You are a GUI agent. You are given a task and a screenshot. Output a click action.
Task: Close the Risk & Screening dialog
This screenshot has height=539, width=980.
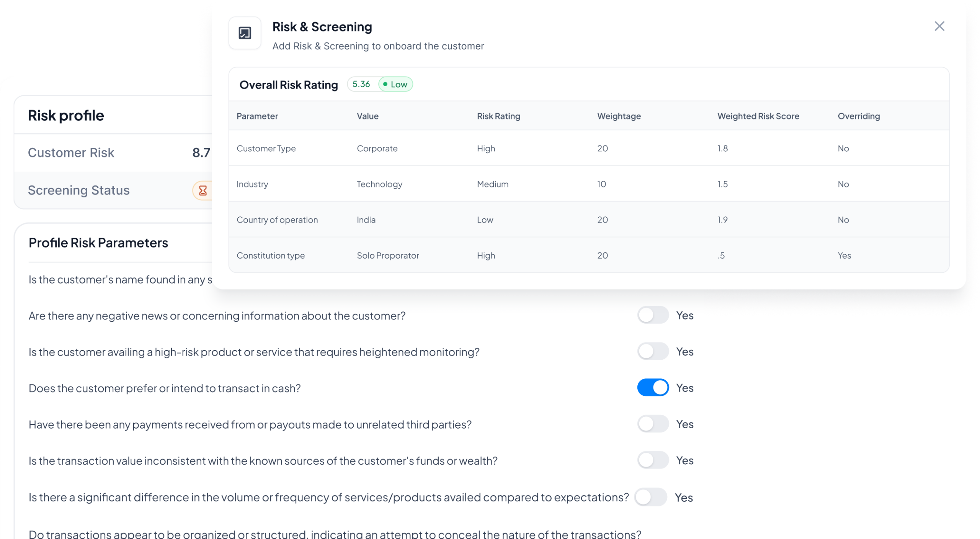(939, 26)
